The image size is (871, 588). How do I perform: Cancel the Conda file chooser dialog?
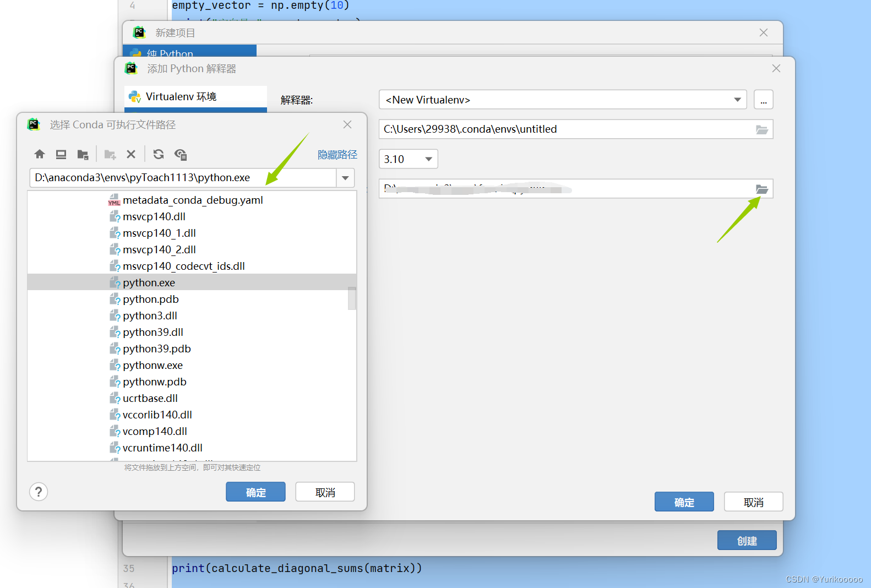[325, 492]
